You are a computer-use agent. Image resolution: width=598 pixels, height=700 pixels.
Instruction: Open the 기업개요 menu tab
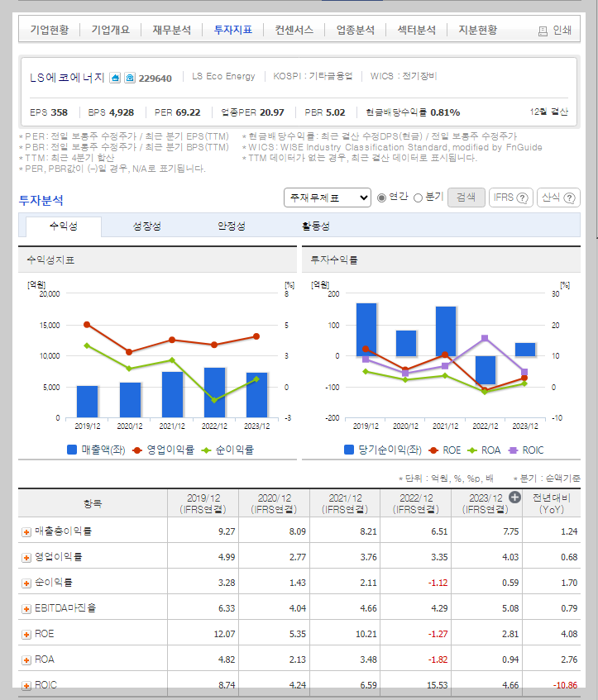pyautogui.click(x=110, y=30)
